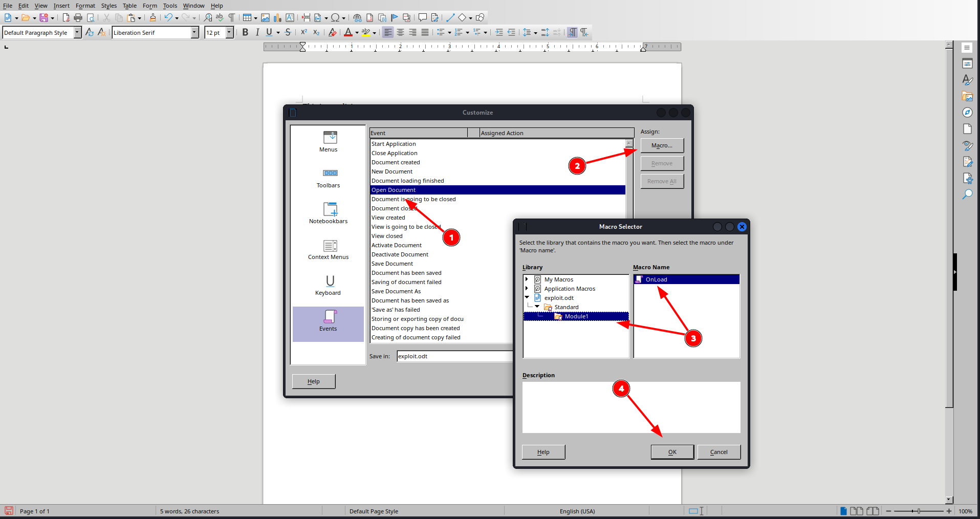Viewport: 980px width, 519px height.
Task: Select OnLoad macro name
Action: 687,279
